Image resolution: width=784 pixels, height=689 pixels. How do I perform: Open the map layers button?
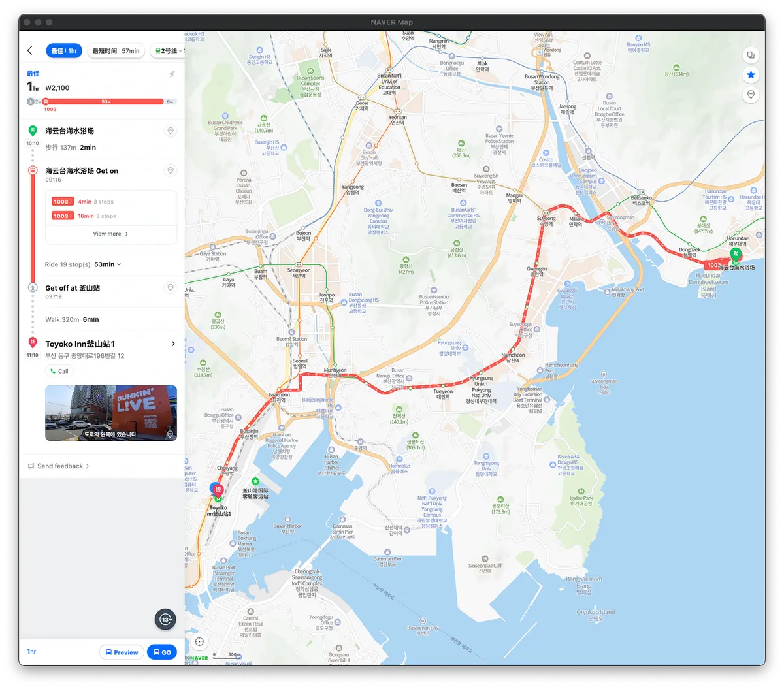(751, 56)
